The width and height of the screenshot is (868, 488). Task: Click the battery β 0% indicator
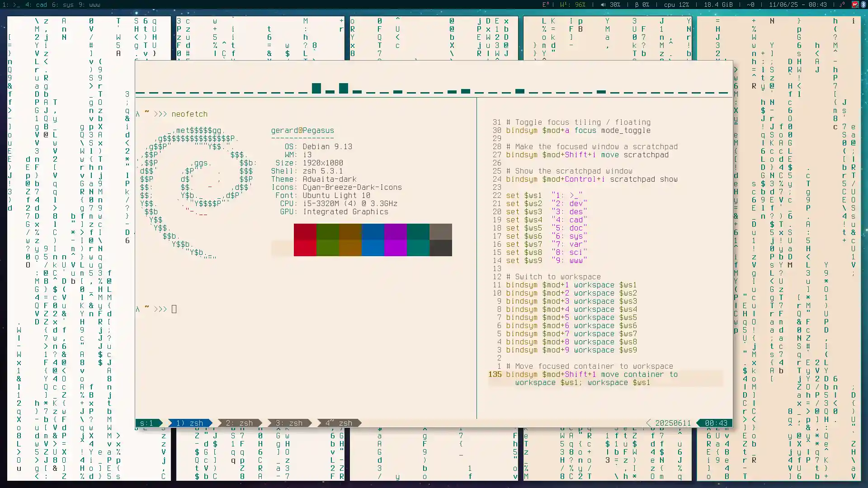tap(642, 5)
